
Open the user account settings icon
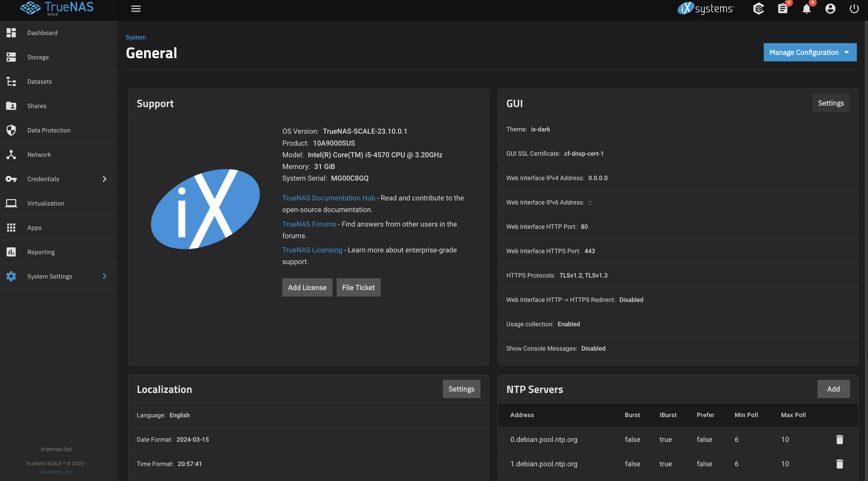coord(830,9)
